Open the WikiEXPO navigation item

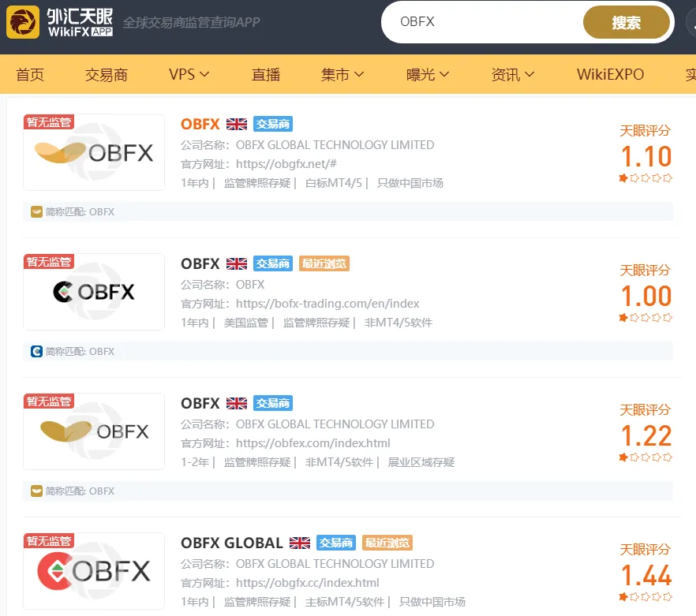[610, 75]
